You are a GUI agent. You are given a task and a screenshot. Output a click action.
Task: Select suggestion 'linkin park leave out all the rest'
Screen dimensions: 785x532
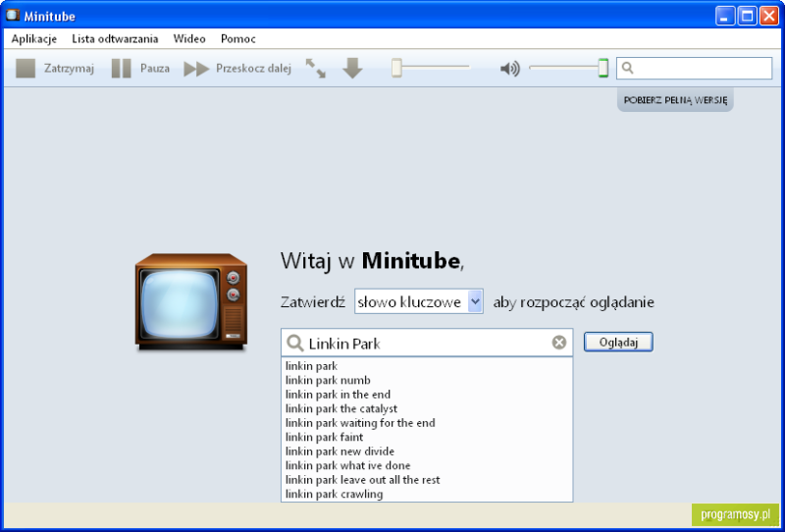point(427,480)
